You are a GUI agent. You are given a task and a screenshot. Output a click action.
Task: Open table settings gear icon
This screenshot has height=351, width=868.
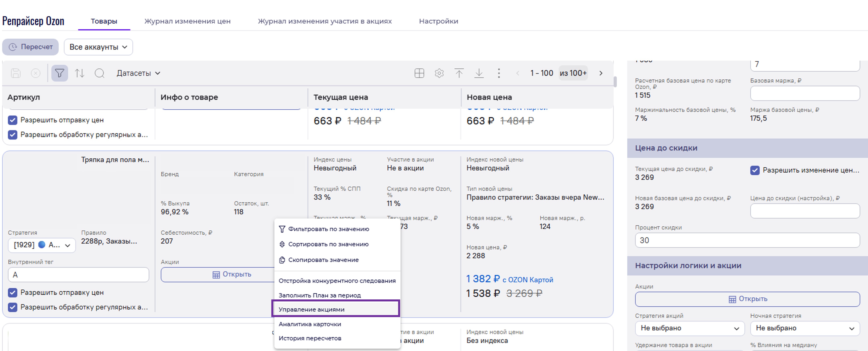tap(439, 73)
